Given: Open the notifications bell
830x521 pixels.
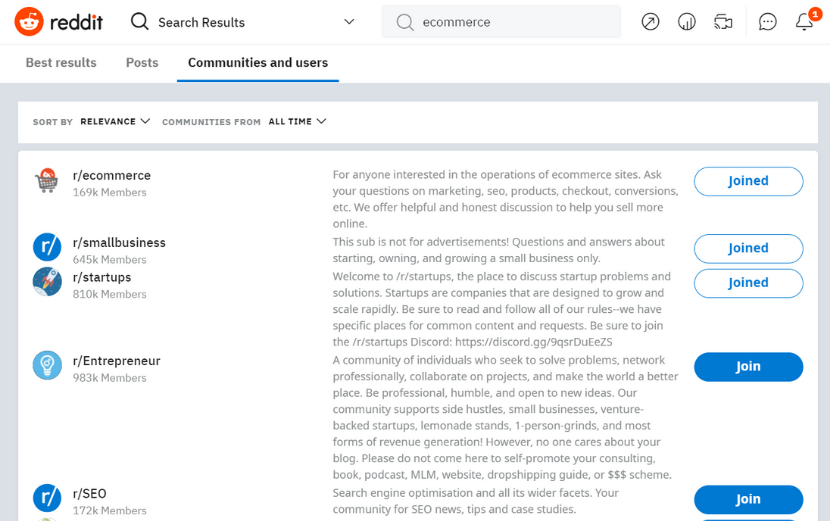Looking at the screenshot, I should [x=805, y=22].
